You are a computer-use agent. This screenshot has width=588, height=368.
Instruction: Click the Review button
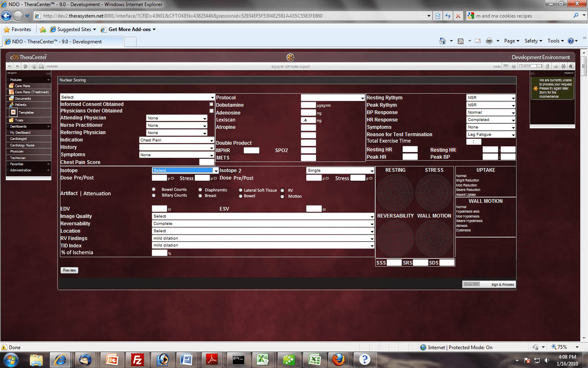click(x=69, y=270)
